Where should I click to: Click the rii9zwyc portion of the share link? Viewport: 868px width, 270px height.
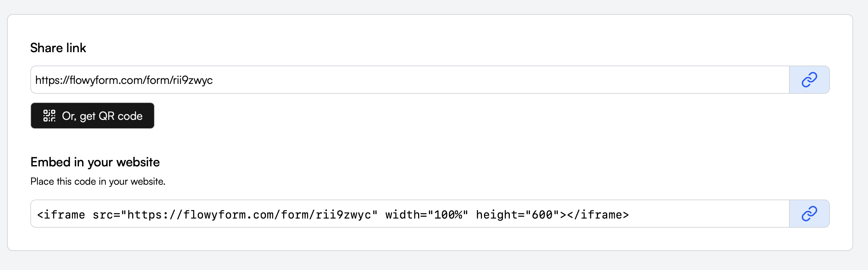coord(193,80)
